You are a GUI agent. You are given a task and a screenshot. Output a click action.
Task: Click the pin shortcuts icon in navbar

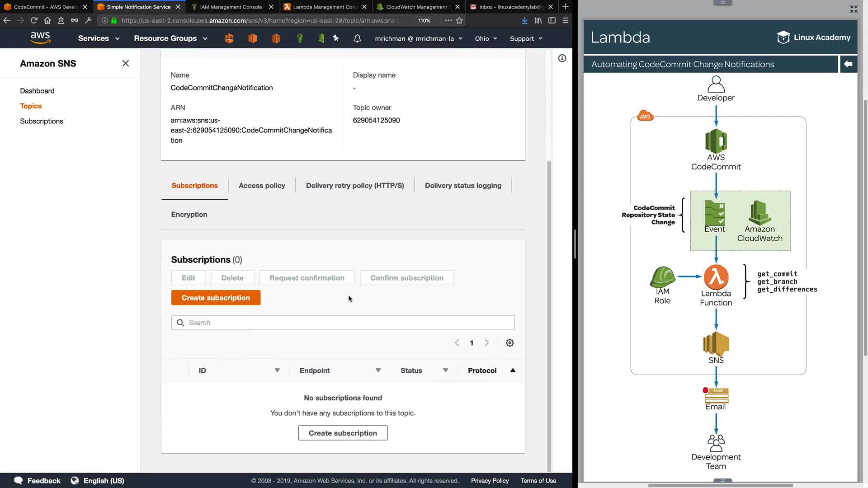[x=336, y=38]
